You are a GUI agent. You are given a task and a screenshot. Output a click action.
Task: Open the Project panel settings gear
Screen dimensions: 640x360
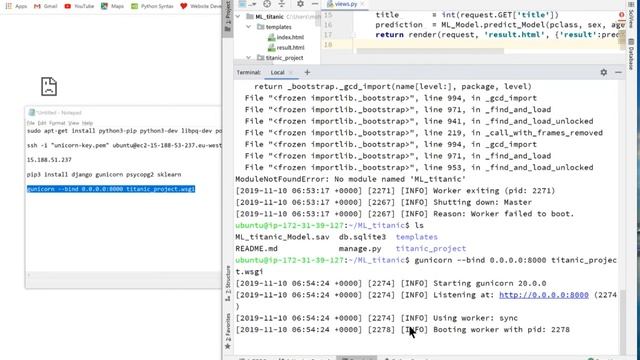point(300,4)
